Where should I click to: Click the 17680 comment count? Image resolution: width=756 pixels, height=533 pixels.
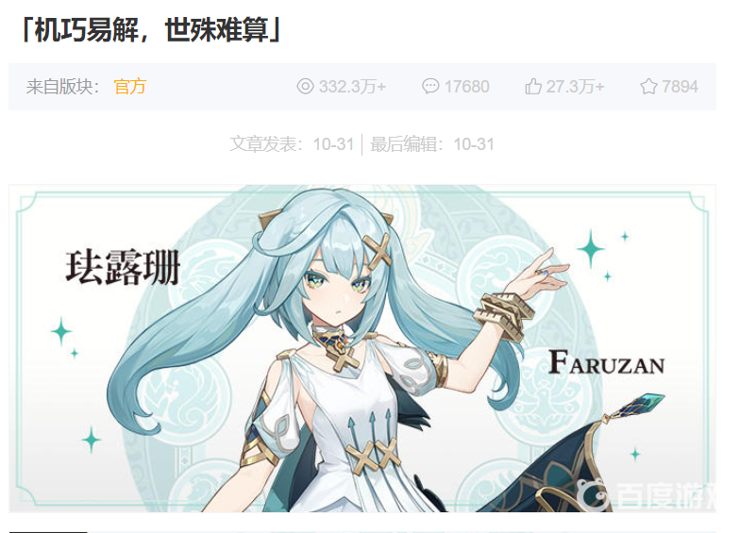pos(466,87)
